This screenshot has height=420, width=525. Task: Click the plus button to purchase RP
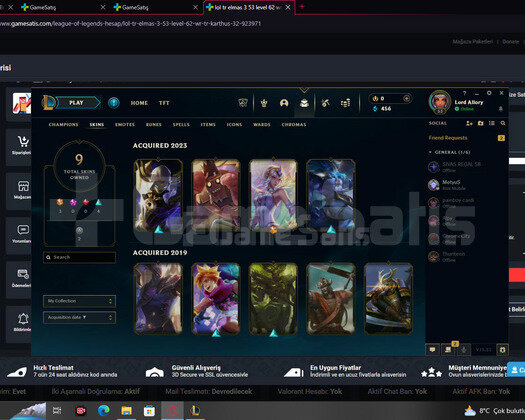click(x=406, y=98)
